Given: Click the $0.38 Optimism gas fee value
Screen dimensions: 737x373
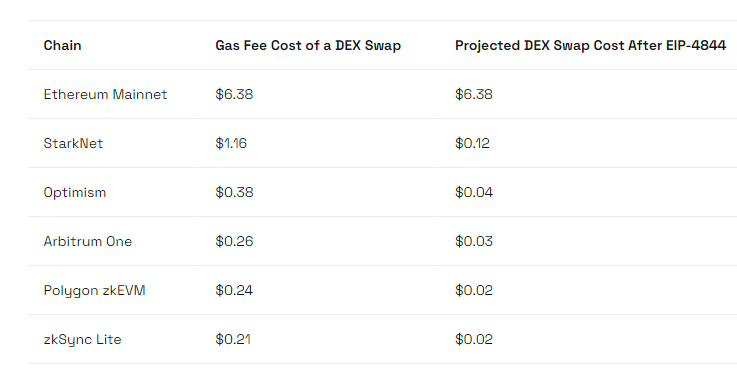Looking at the screenshot, I should click(x=234, y=193).
